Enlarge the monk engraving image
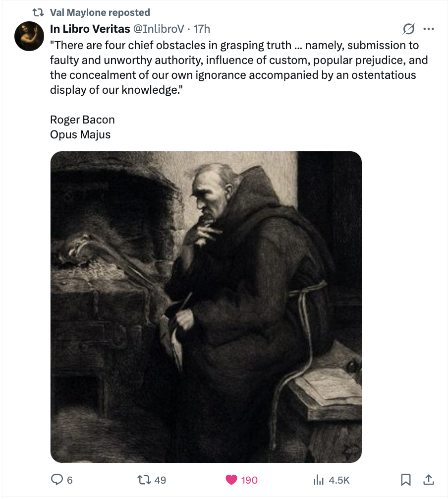The image size is (448, 499). (206, 307)
